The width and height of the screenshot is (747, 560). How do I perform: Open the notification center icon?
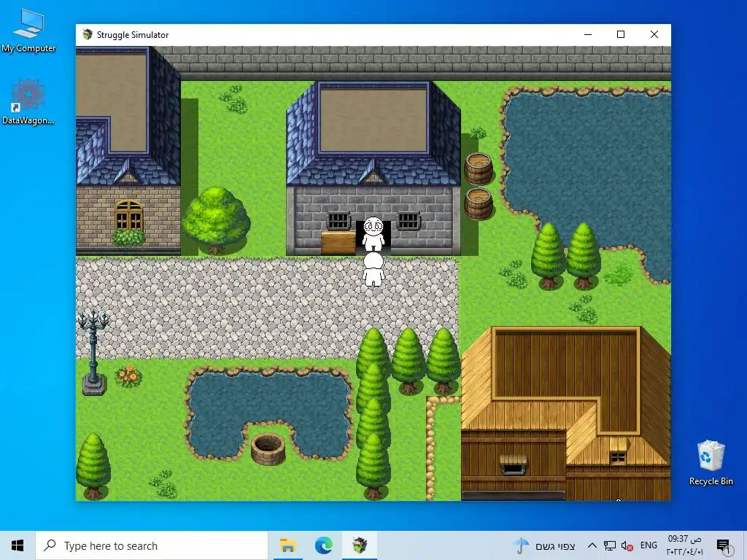pyautogui.click(x=723, y=545)
